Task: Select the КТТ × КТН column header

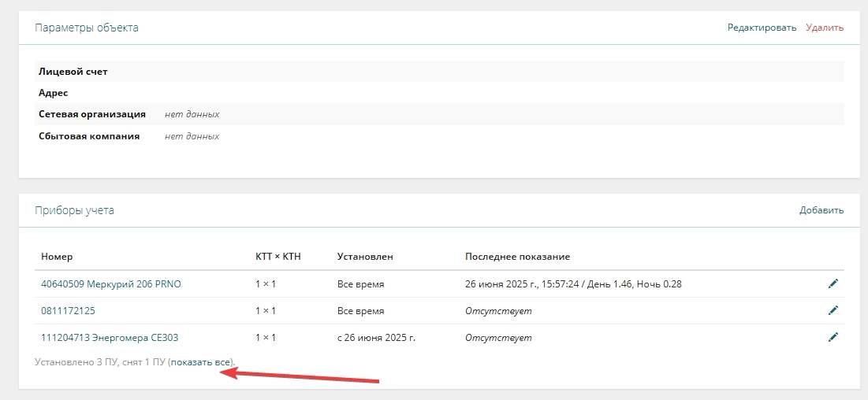Action: [278, 257]
